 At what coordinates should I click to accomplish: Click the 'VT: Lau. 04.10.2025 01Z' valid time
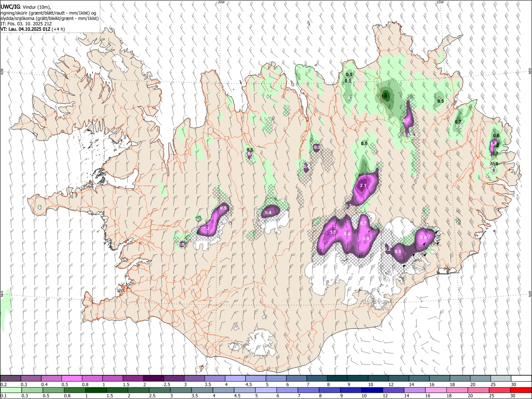click(26, 29)
